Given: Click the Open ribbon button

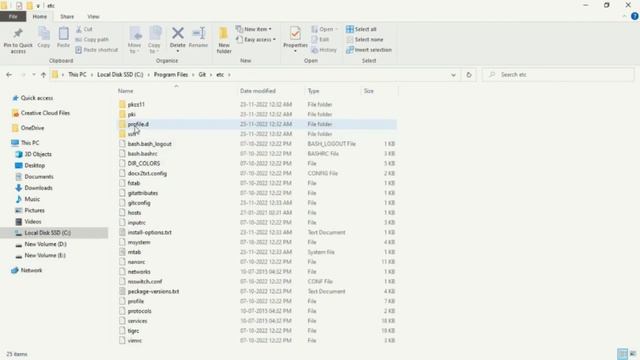Looking at the screenshot, I should [x=325, y=29].
